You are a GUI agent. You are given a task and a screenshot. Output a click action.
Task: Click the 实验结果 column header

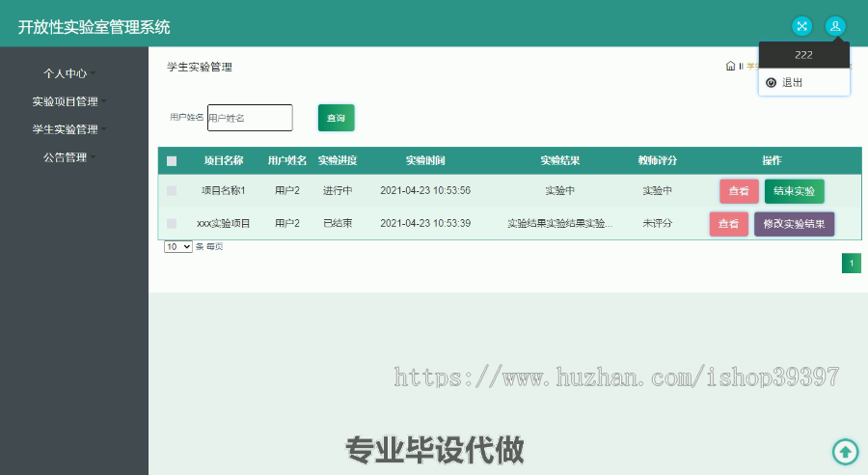560,160
